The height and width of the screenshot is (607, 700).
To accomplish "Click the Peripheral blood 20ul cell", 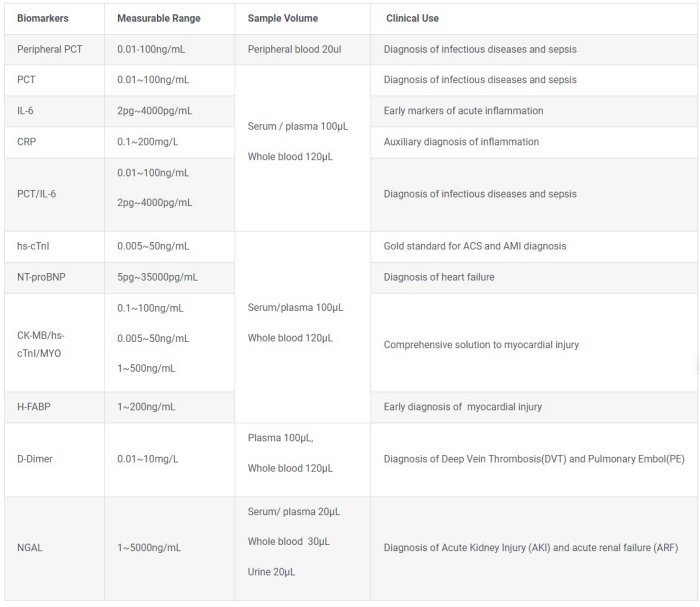I will point(294,49).
